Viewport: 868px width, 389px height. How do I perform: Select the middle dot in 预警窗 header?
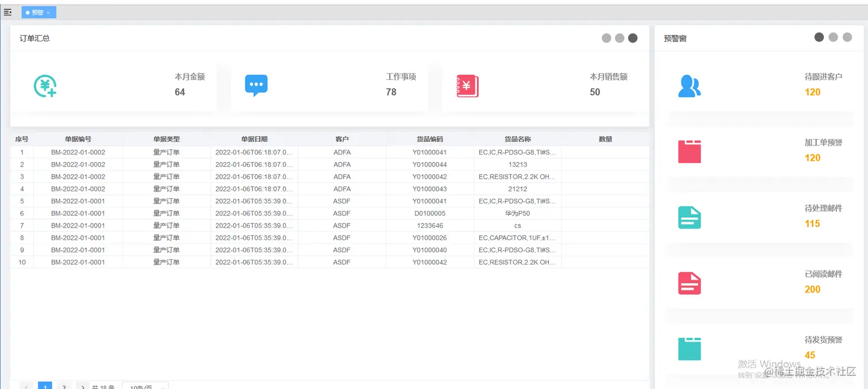pos(832,37)
